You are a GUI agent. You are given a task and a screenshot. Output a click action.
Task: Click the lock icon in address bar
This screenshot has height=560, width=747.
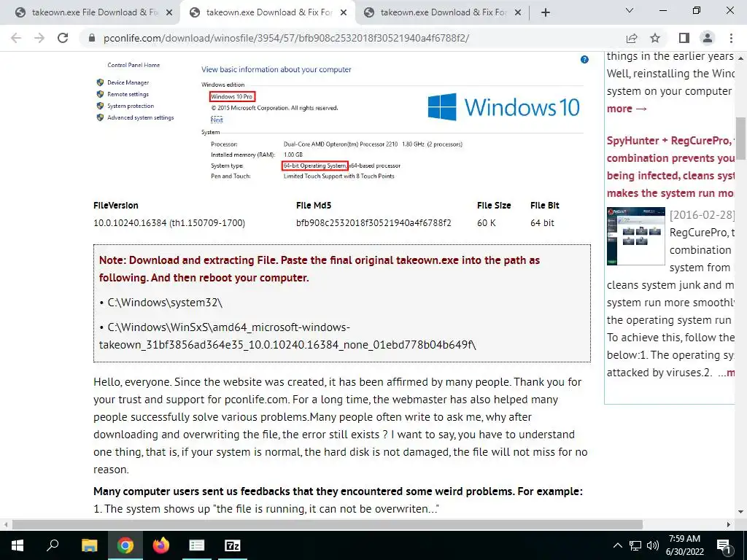92,38
